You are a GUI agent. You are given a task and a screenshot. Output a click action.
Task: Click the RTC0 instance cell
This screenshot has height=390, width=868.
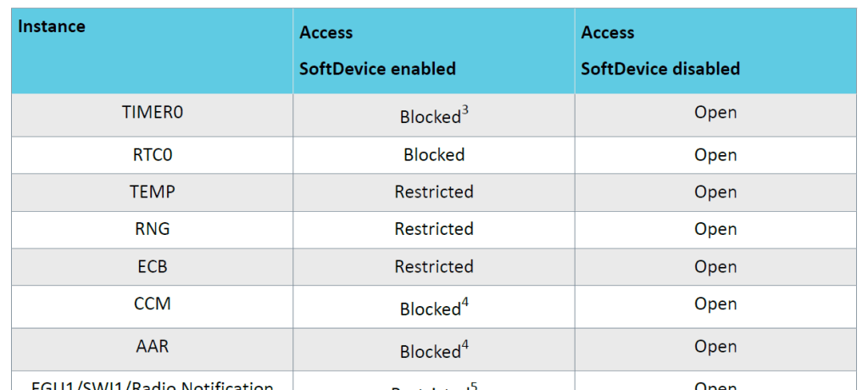[x=153, y=155]
